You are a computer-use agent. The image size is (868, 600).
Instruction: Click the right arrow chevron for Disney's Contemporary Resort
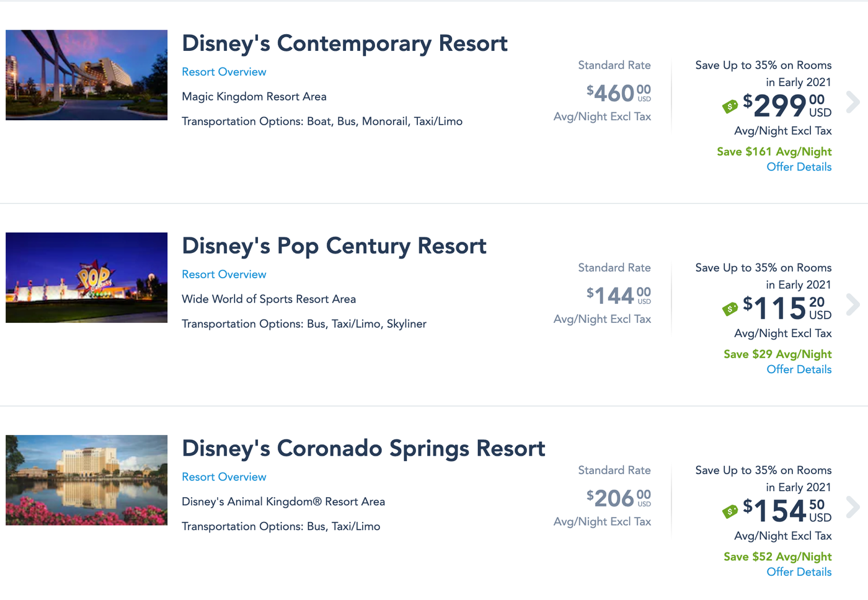pyautogui.click(x=854, y=102)
